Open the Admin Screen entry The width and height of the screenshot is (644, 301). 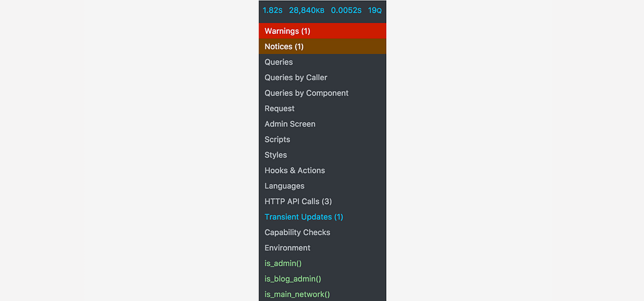[x=323, y=124]
